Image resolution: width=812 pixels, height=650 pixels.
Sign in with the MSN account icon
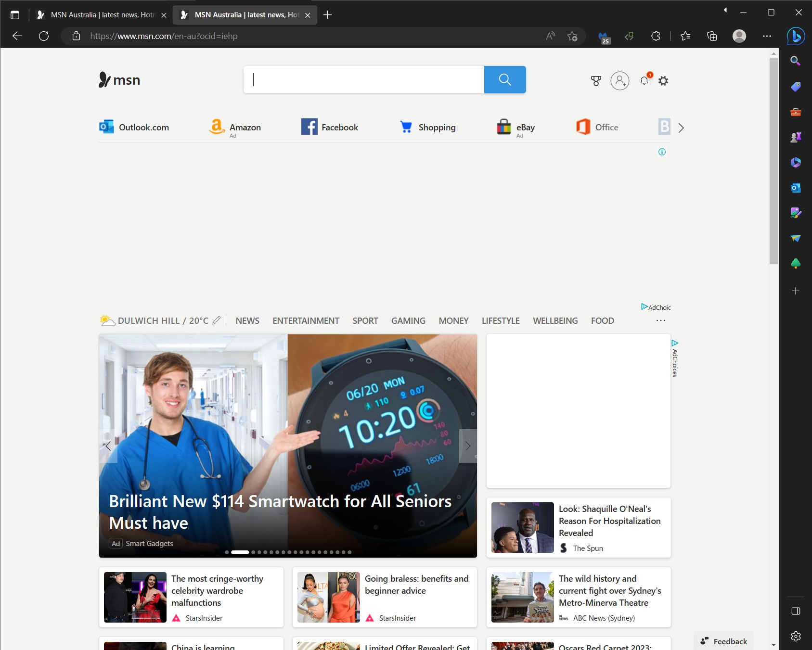620,81
